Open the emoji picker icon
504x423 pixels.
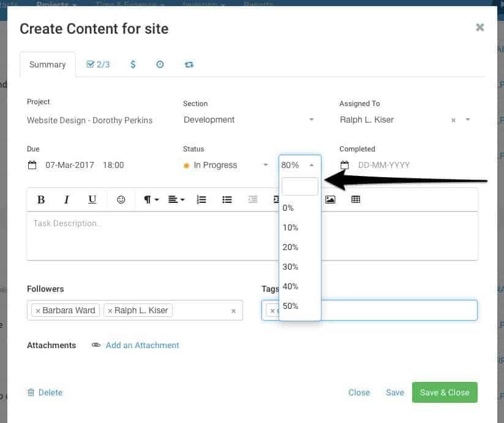pyautogui.click(x=121, y=199)
